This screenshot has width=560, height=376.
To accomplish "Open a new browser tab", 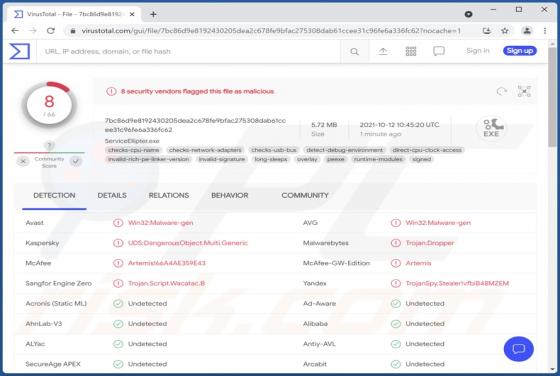I will (x=153, y=14).
